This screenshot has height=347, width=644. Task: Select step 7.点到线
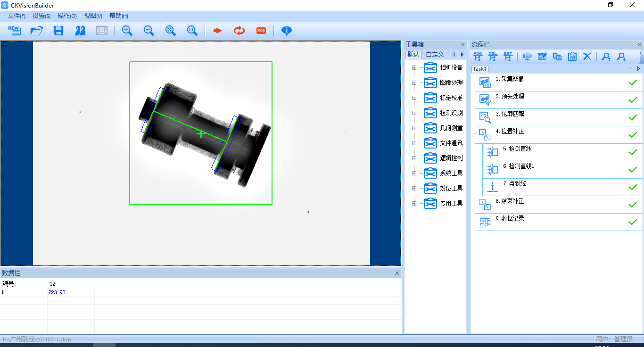pos(562,187)
